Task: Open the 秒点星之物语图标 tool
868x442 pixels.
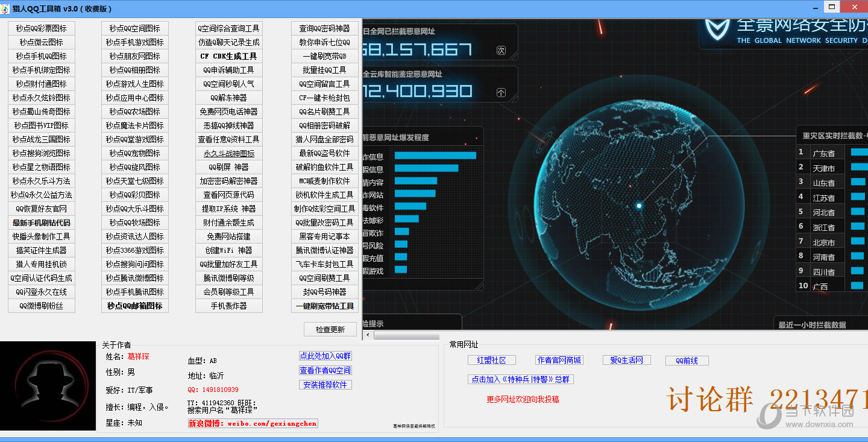Action: (x=41, y=167)
